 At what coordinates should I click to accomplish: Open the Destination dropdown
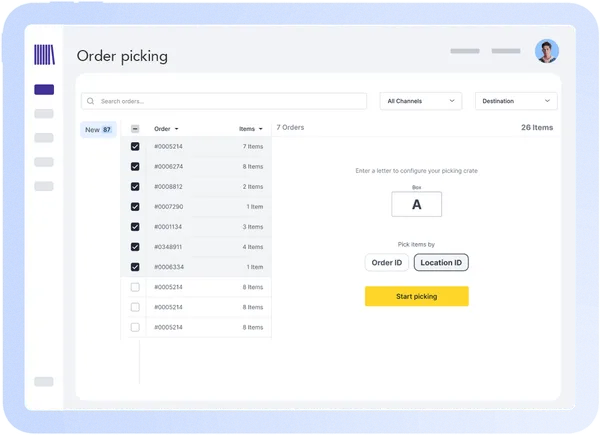516,101
